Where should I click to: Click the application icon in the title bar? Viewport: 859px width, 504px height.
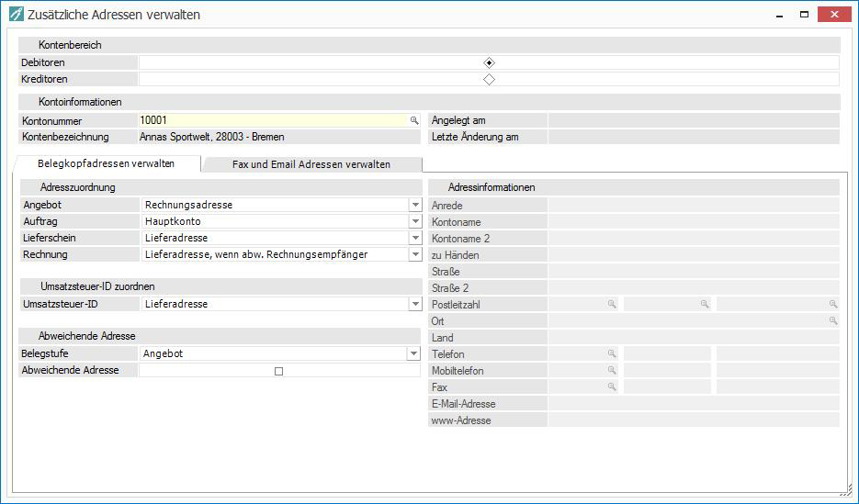click(17, 14)
